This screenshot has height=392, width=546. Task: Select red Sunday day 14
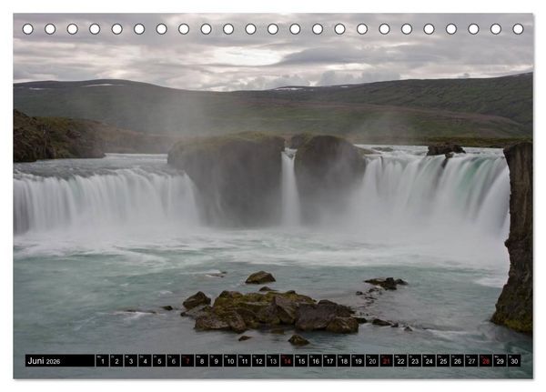(x=288, y=361)
